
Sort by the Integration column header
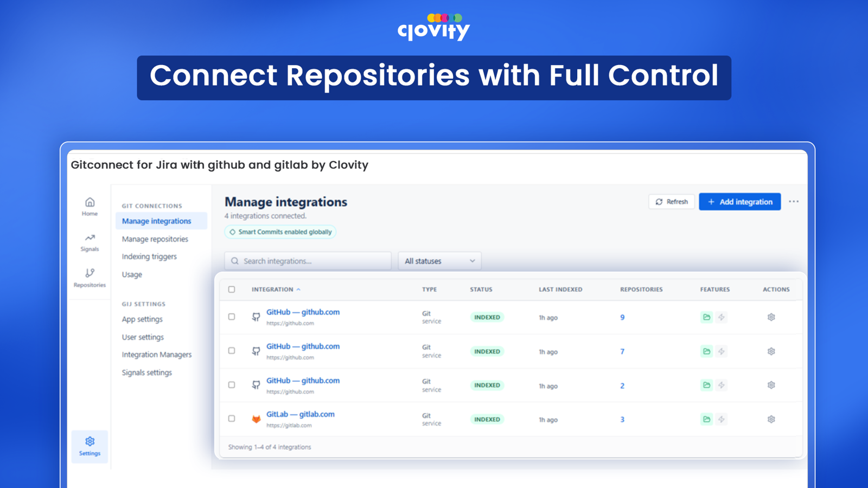tap(272, 290)
